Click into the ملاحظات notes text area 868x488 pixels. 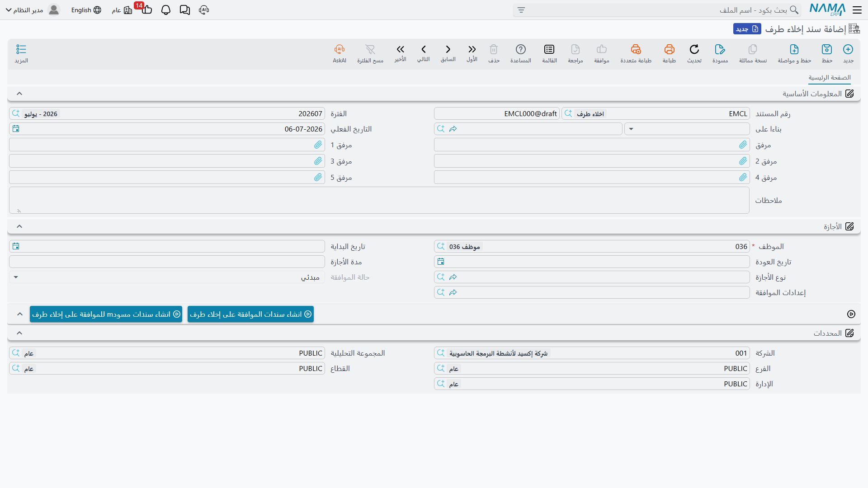pyautogui.click(x=379, y=200)
